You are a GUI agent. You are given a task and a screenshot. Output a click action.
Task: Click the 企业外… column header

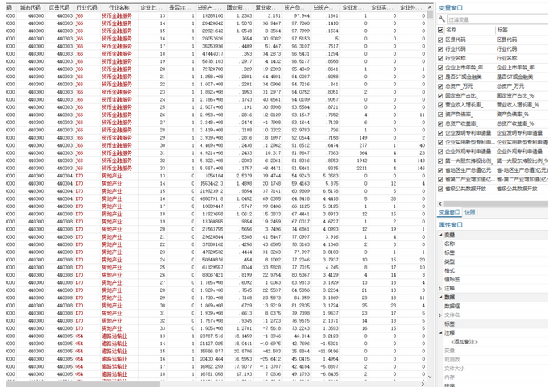pos(411,7)
